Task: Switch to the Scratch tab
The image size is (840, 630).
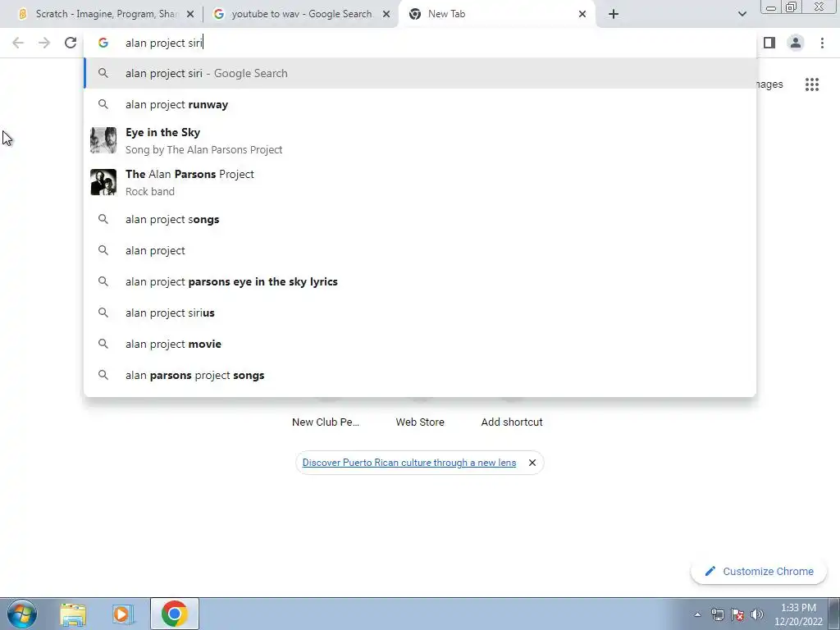Action: tap(106, 14)
